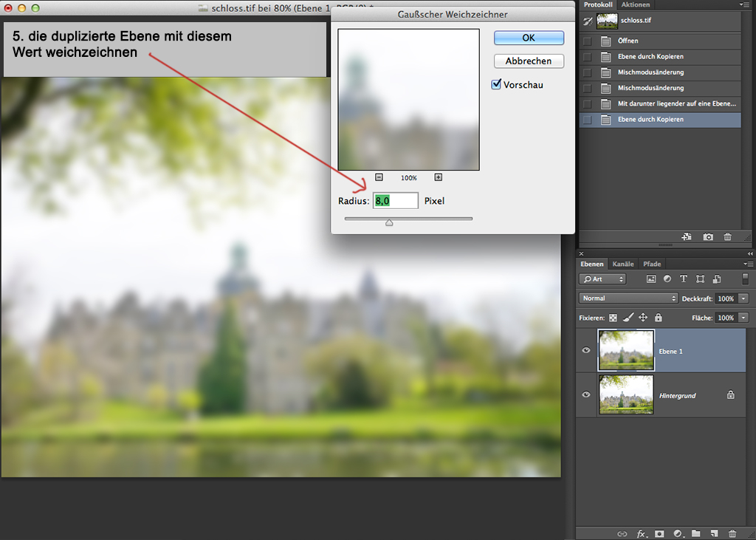756x540 pixels.
Task: Delete layer with Ebenen panel trash
Action: (732, 533)
